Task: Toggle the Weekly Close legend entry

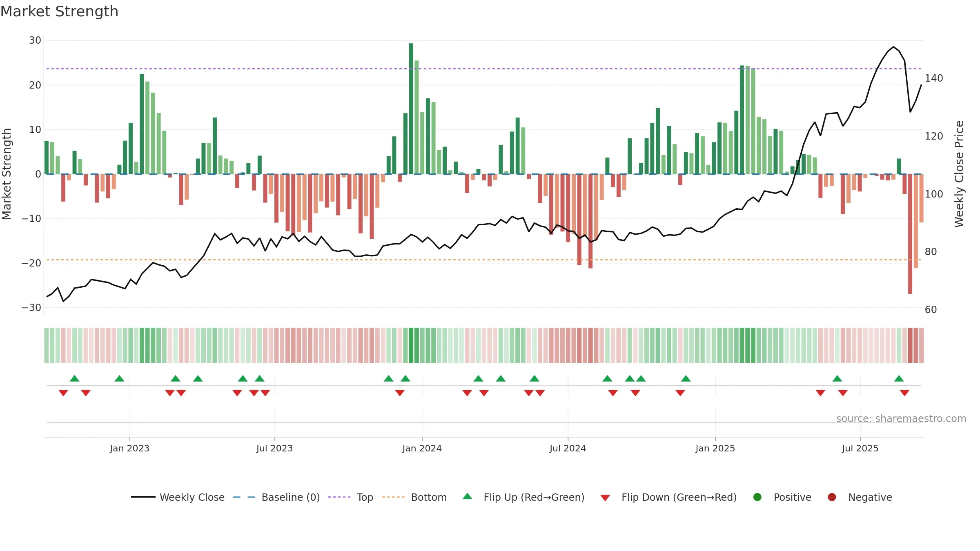Action: pyautogui.click(x=178, y=497)
